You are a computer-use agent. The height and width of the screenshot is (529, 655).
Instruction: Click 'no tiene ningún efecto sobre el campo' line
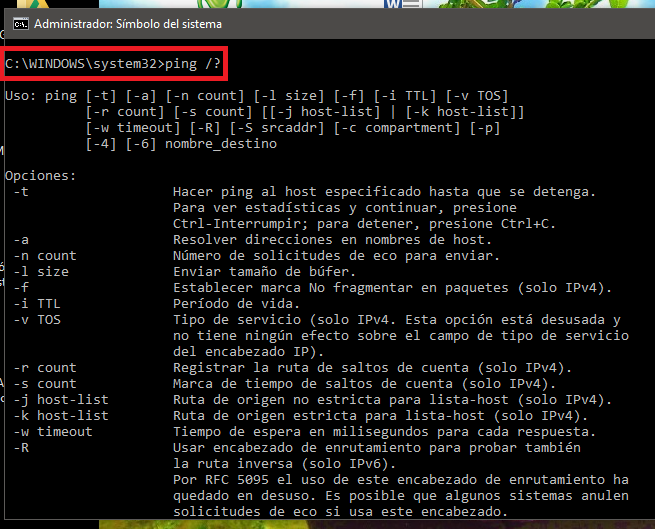pos(401,336)
